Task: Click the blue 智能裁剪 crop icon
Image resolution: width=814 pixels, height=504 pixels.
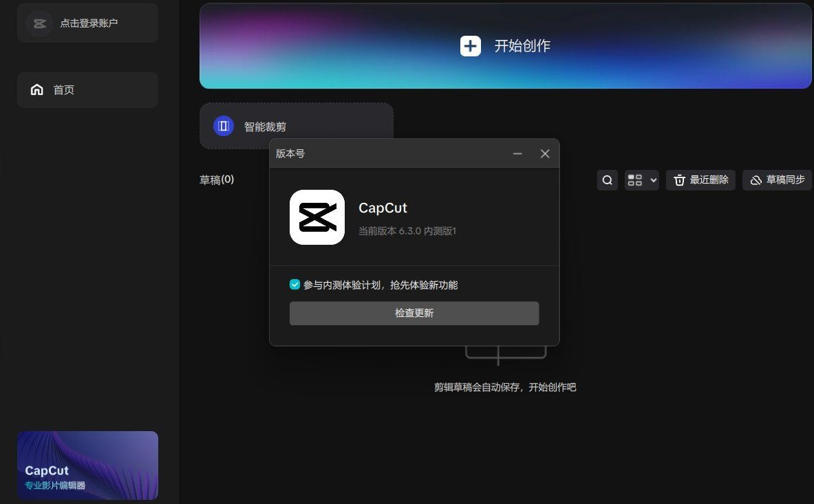Action: [x=223, y=126]
